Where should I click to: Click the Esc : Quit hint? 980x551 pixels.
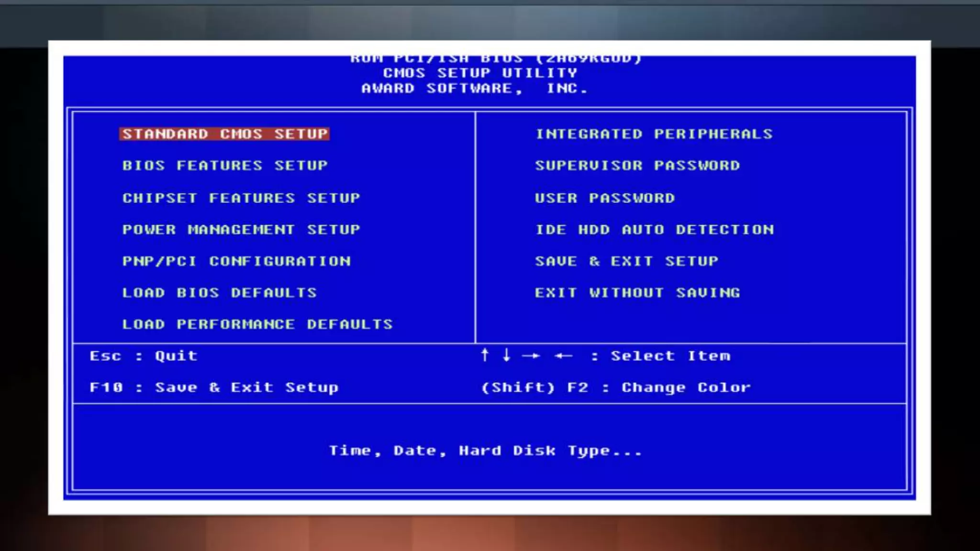point(144,356)
